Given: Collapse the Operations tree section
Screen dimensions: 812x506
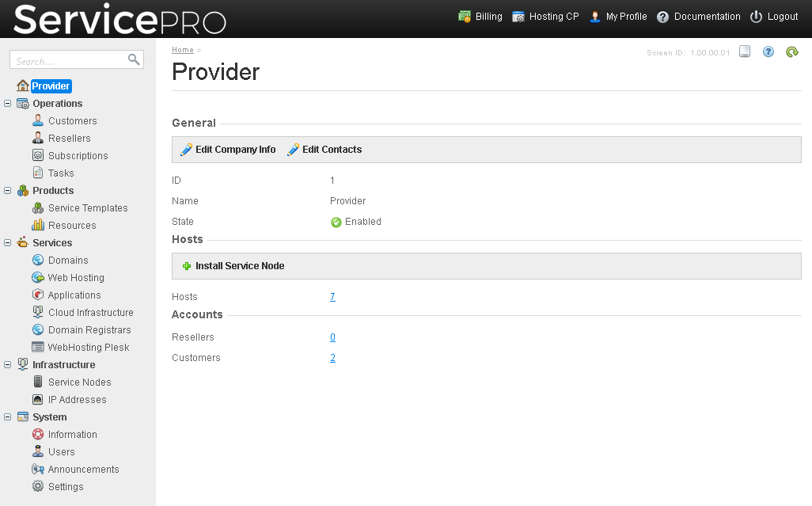Looking at the screenshot, I should point(8,104).
